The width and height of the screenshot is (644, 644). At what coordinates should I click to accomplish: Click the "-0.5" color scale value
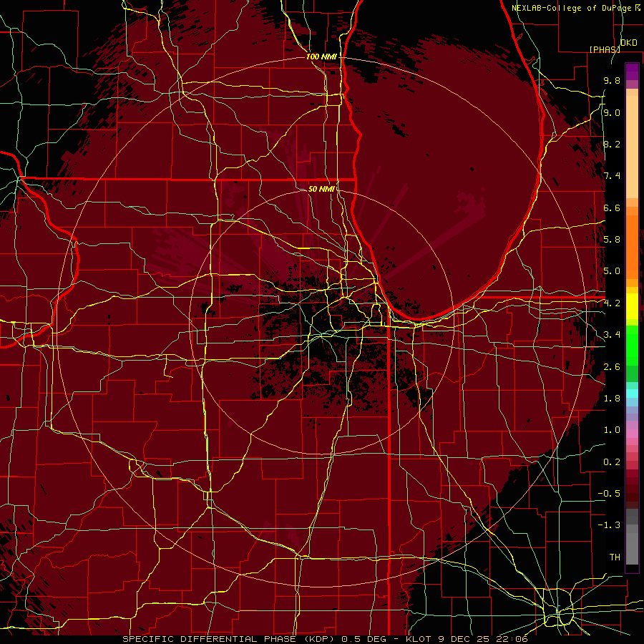tap(609, 494)
